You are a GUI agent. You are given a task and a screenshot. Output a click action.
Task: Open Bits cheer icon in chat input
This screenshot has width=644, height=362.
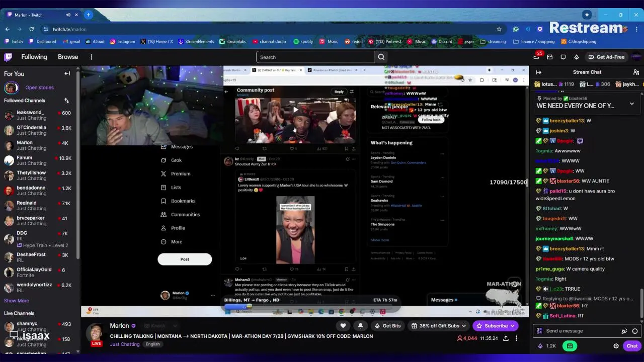(x=624, y=331)
